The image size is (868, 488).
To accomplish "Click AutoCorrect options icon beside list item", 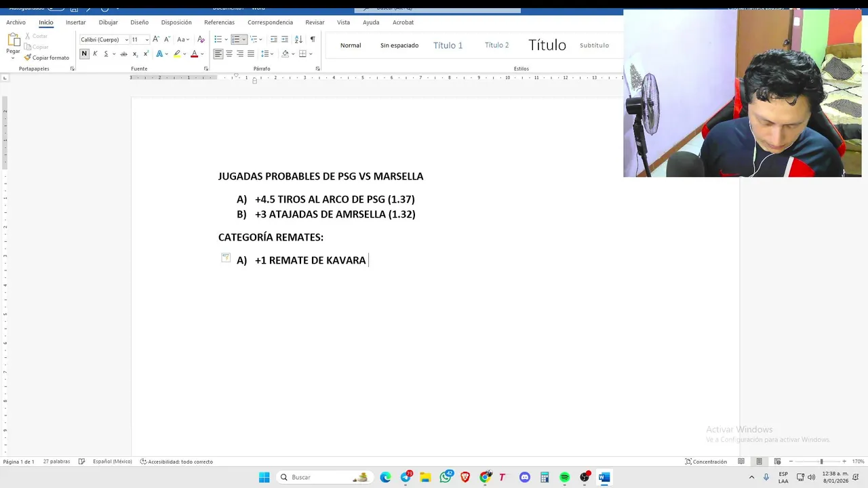I will (x=226, y=258).
